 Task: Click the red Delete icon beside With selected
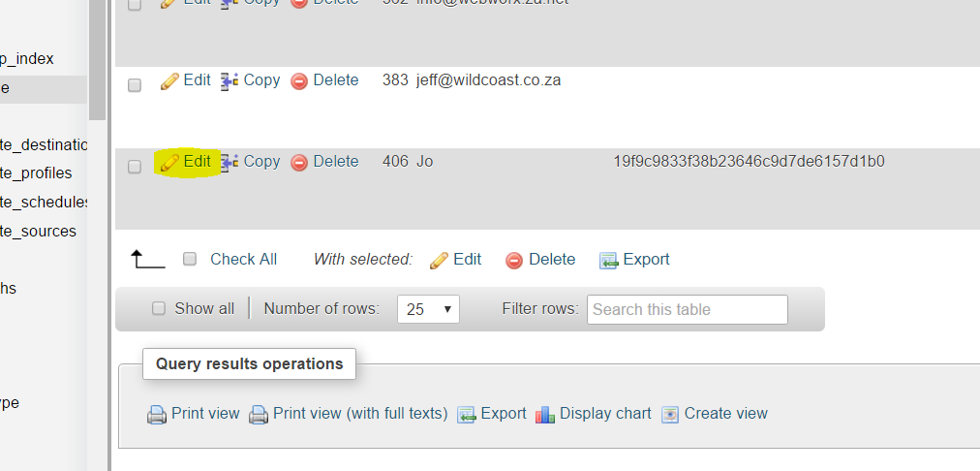pos(514,260)
